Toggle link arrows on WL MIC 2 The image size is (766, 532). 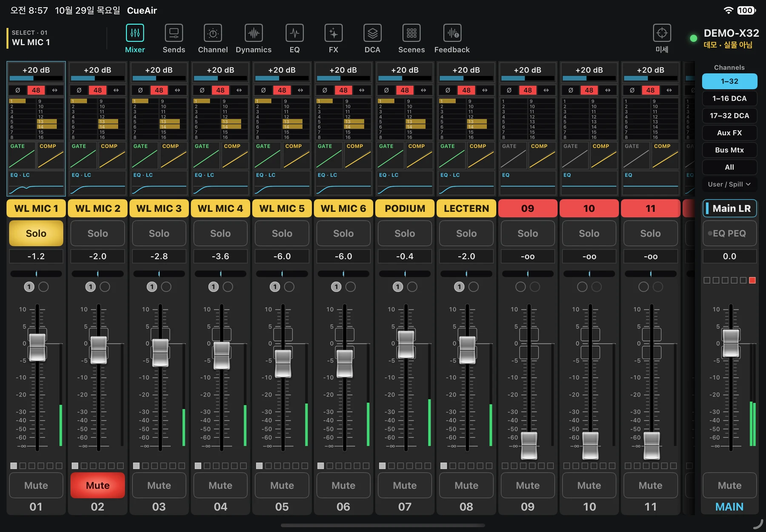[x=116, y=90]
